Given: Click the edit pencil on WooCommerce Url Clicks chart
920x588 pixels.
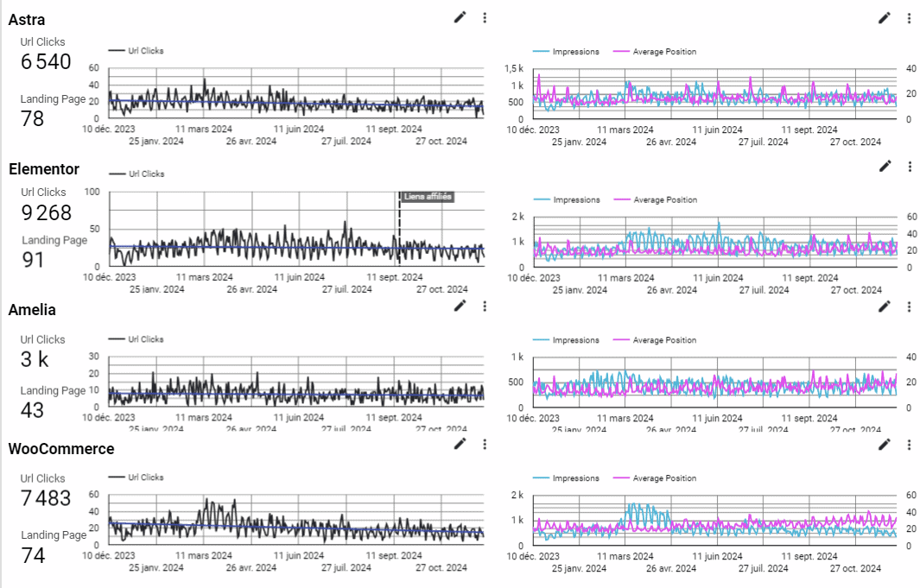Looking at the screenshot, I should (x=460, y=444).
